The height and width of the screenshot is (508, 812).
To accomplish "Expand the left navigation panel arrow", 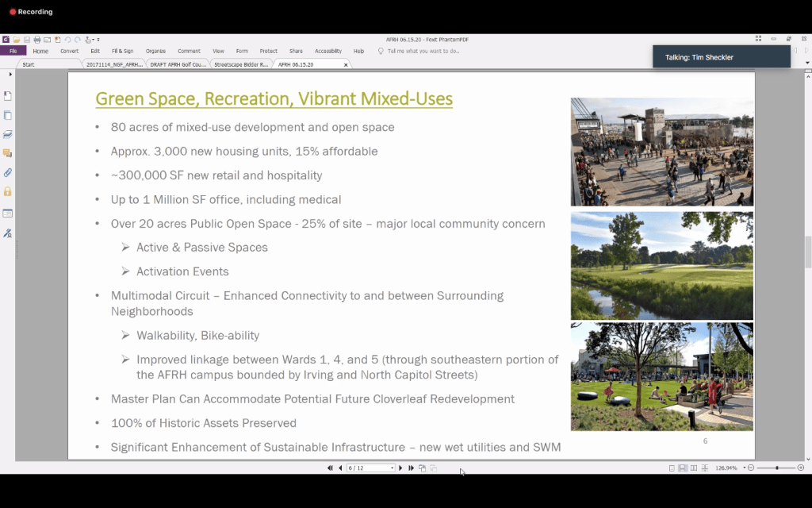I will click(x=10, y=74).
